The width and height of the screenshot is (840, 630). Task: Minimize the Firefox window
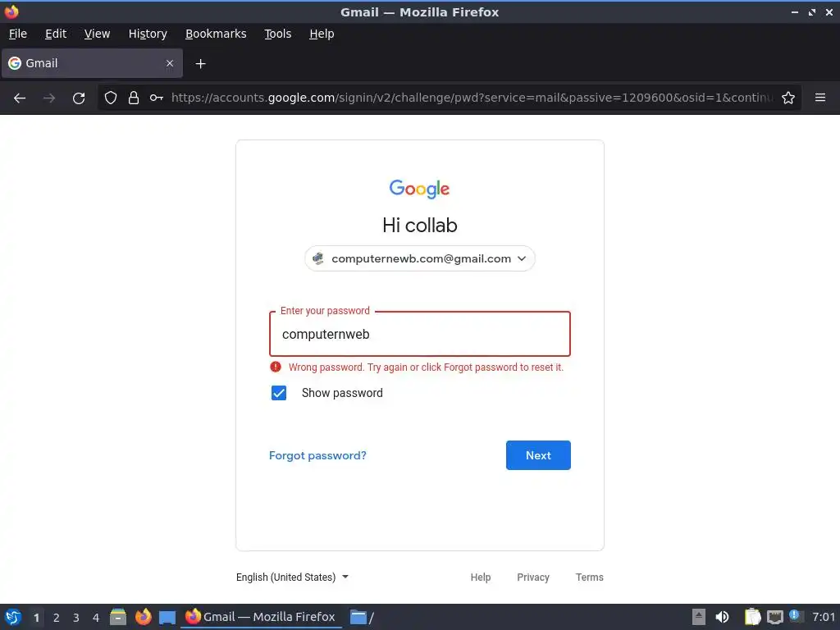(794, 11)
